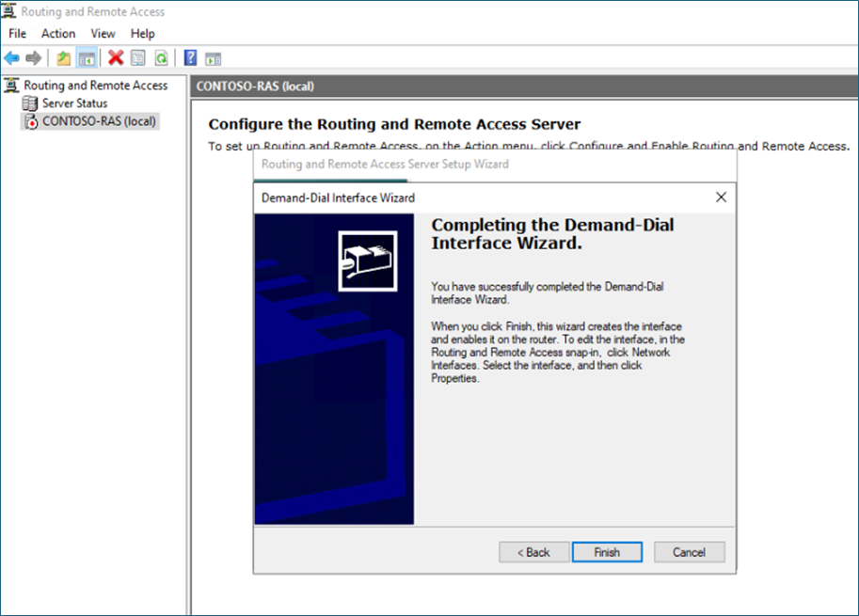Click the blue Help question mark icon
The image size is (859, 616).
pyautogui.click(x=190, y=58)
